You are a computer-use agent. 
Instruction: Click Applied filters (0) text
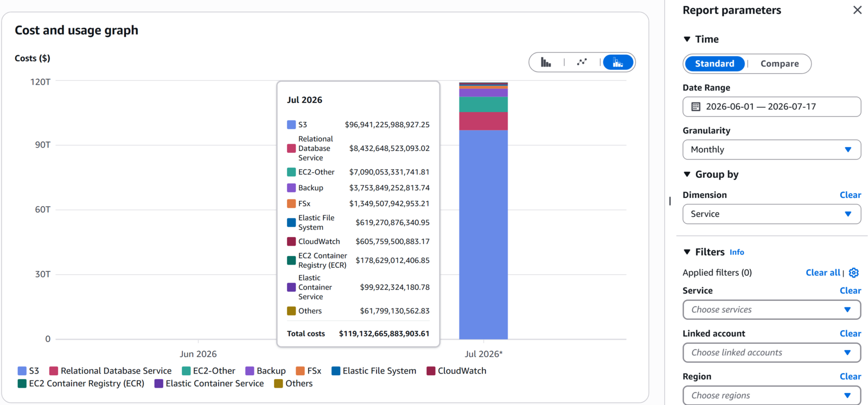pyautogui.click(x=717, y=273)
